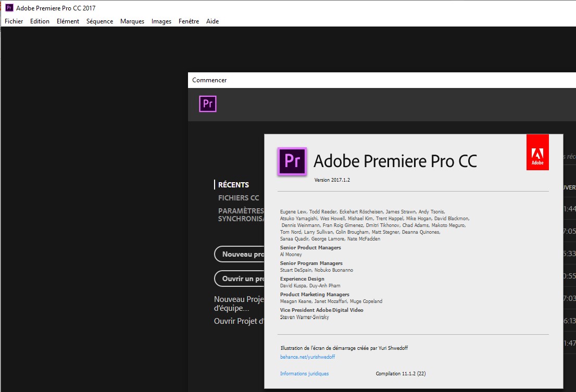
Task: Click the Ouvrir un projet button
Action: [x=239, y=279]
